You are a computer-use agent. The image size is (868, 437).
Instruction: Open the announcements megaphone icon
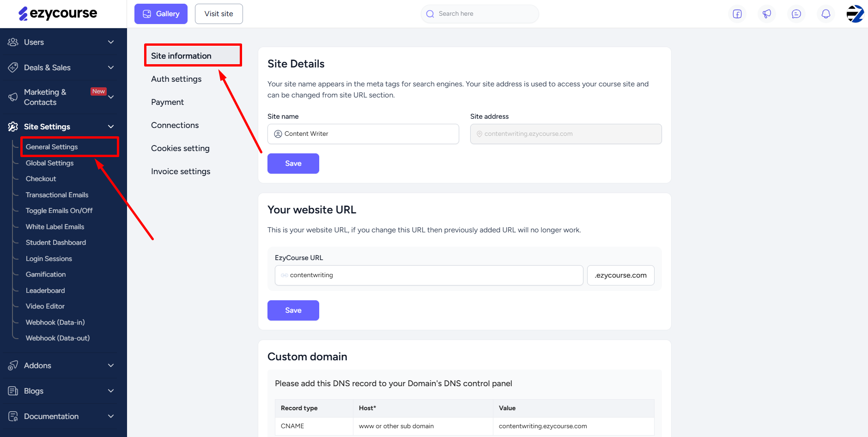click(767, 14)
